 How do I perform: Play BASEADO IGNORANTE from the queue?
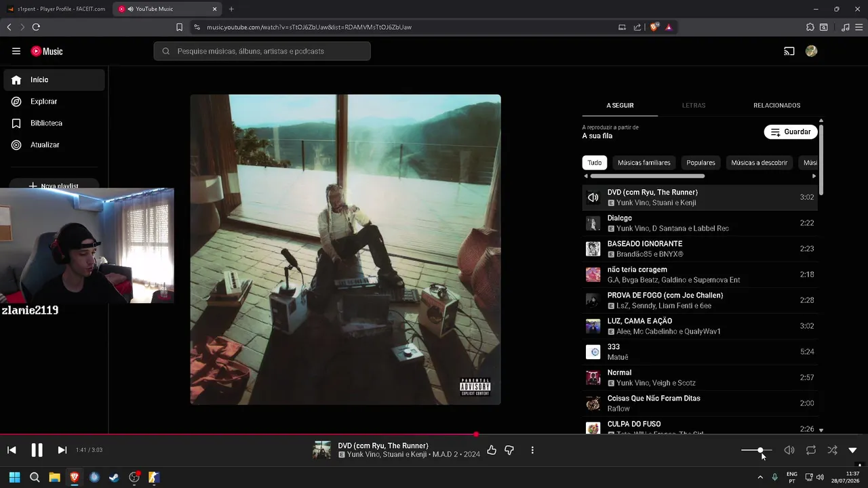coord(700,249)
